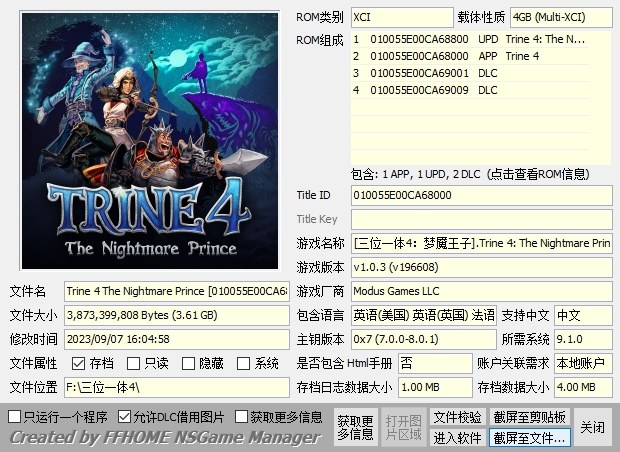Screen dimensions: 620x452
Task: Check the 隐藏 hidden attribute checkbox
Action: coord(188,363)
